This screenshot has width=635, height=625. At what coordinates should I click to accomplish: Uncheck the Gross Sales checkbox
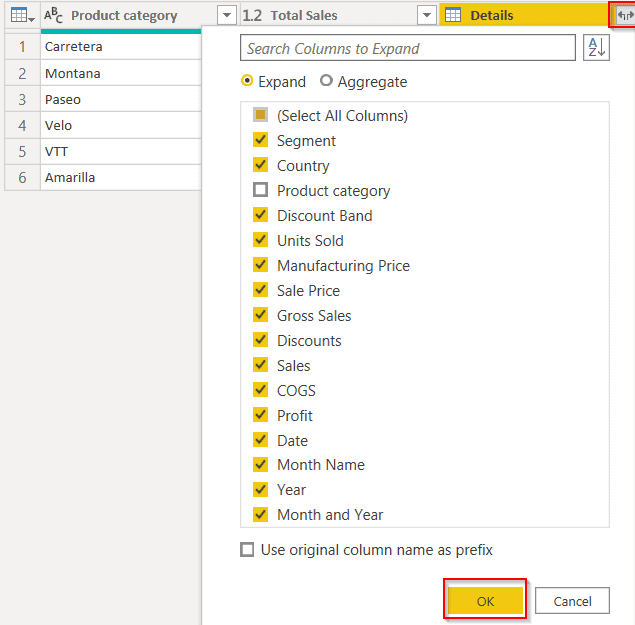(260, 315)
